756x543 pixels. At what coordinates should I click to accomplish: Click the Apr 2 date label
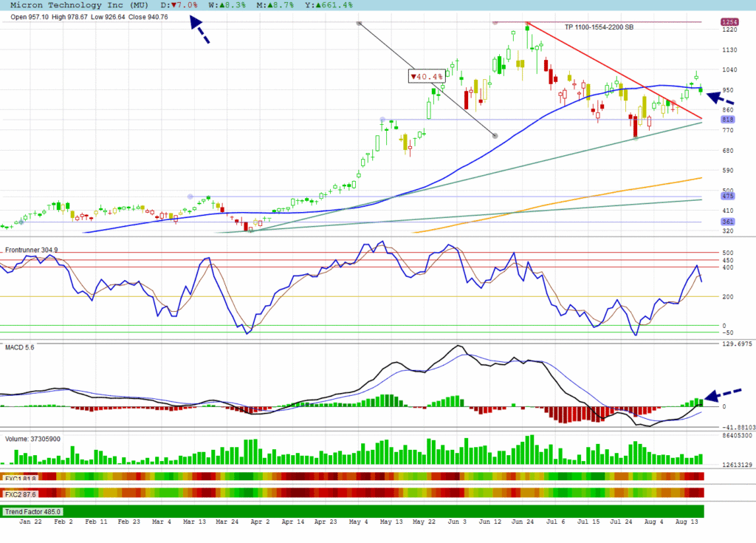(x=261, y=522)
